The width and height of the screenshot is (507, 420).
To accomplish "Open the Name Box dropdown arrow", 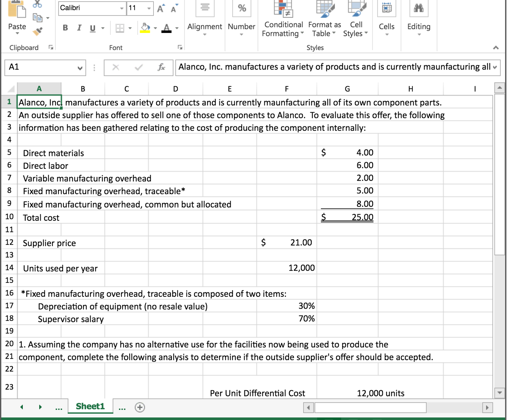I will tap(80, 68).
